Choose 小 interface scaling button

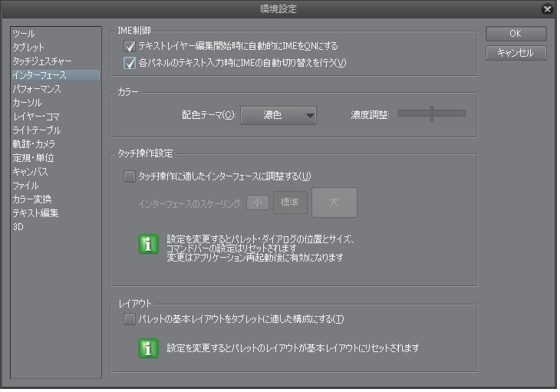pos(258,203)
